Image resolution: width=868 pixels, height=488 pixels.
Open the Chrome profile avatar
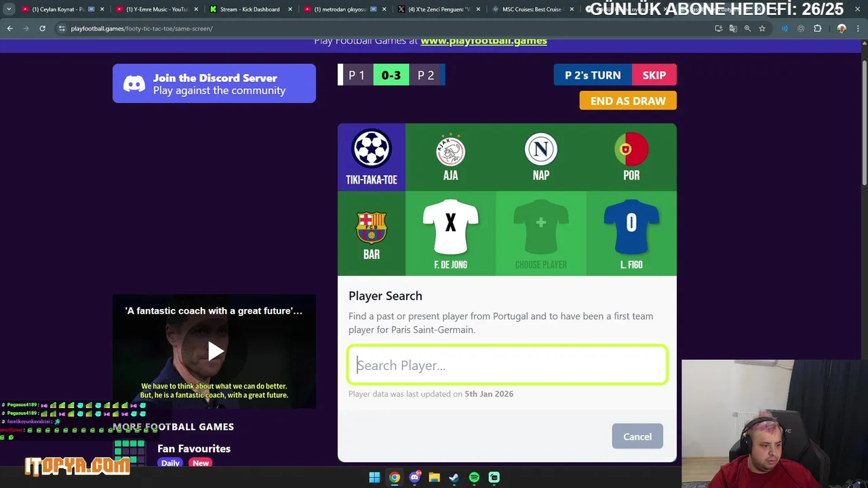(x=842, y=28)
